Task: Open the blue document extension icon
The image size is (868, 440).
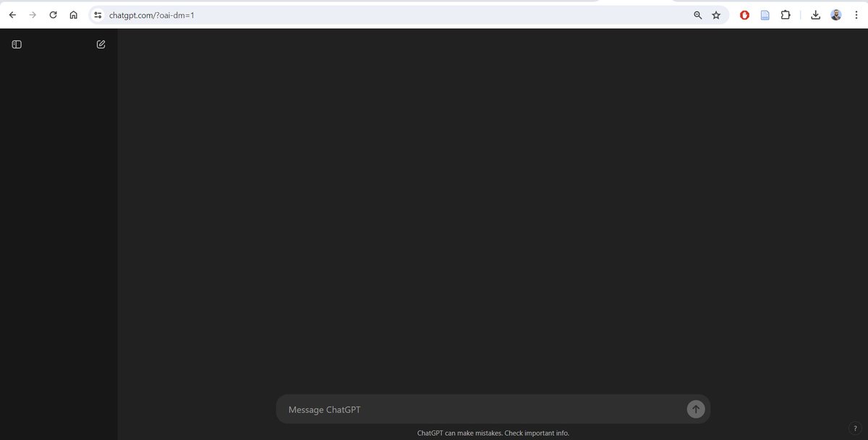Action: coord(765,14)
